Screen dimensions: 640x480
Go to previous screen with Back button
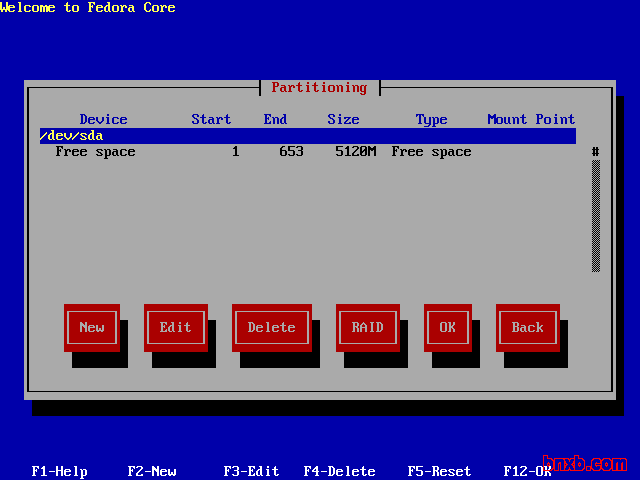[527, 327]
